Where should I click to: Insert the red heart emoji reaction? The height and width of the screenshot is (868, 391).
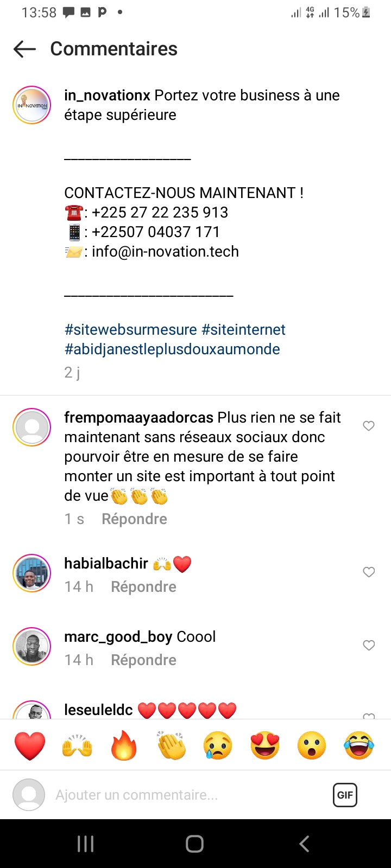coord(30,745)
